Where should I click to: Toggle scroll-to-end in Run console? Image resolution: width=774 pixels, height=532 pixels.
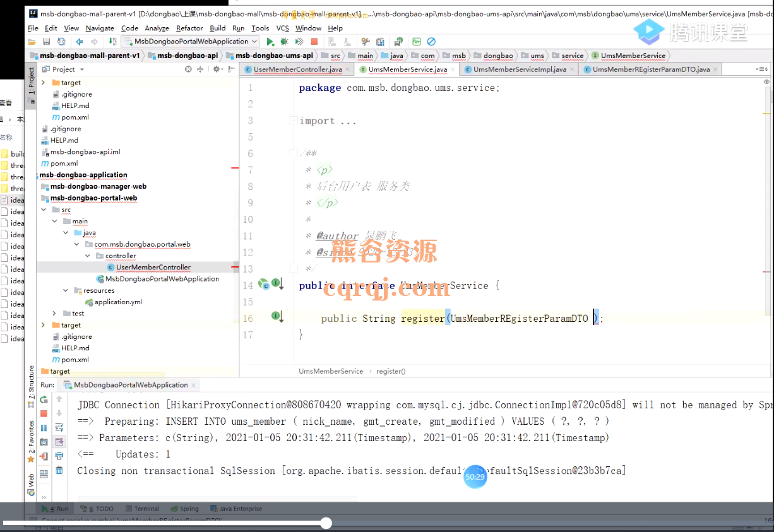point(59,442)
